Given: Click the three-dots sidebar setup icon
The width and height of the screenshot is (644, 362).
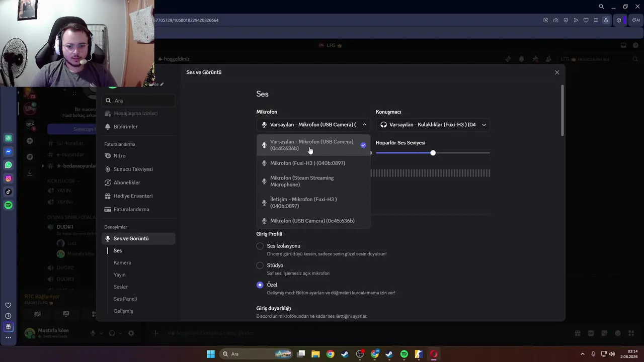Looking at the screenshot, I should tap(8, 337).
